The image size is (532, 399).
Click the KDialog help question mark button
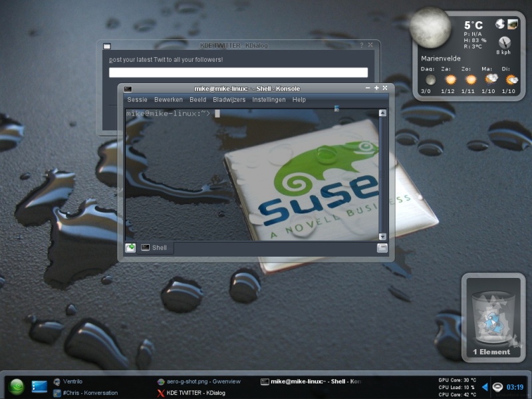coord(361,45)
